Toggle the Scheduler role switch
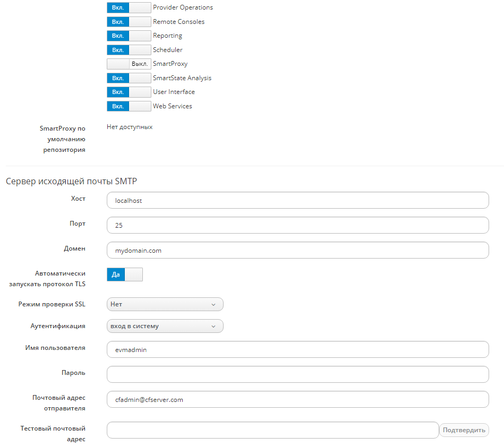 click(129, 50)
